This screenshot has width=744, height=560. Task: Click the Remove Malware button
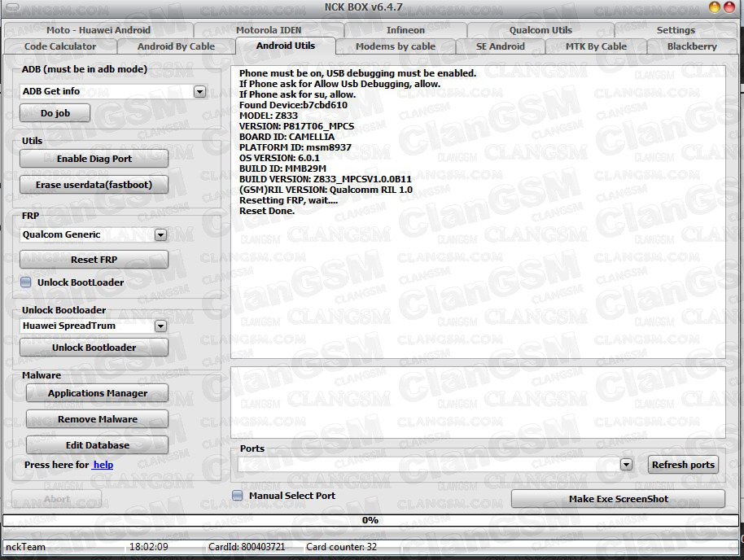[97, 419]
